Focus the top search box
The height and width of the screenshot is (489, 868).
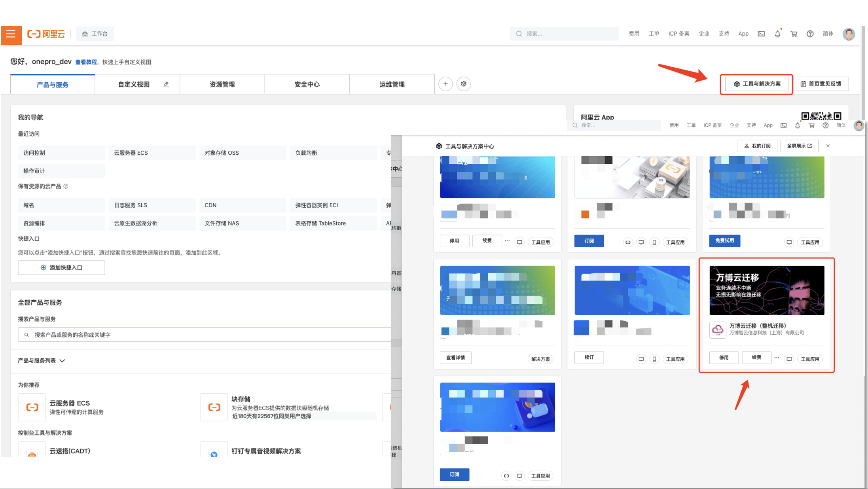564,34
